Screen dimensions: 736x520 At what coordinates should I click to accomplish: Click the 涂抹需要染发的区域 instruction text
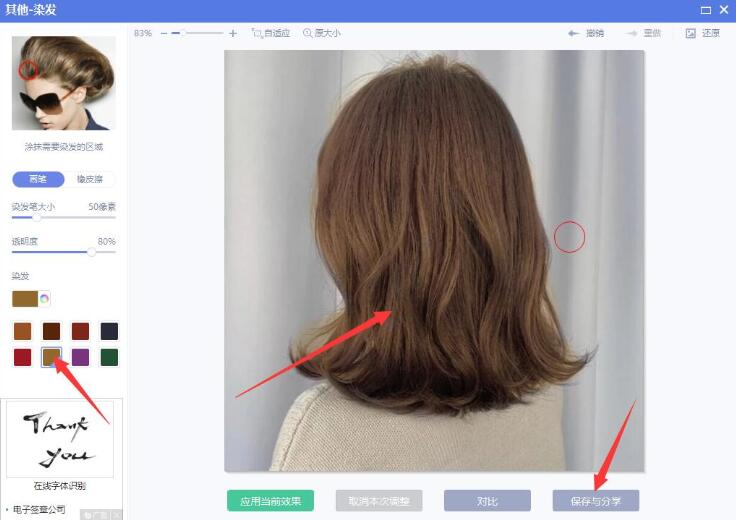64,147
